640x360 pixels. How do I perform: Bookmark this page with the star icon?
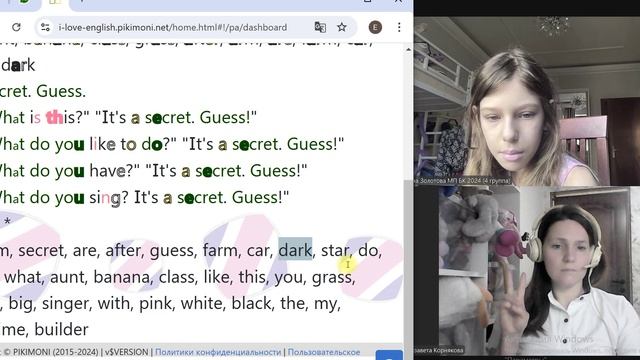pyautogui.click(x=342, y=27)
